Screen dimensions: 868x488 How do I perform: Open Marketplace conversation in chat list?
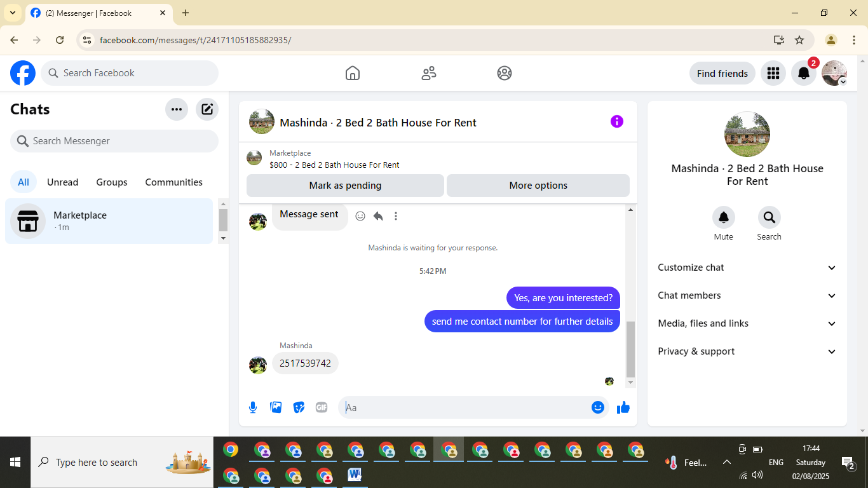[x=109, y=221]
